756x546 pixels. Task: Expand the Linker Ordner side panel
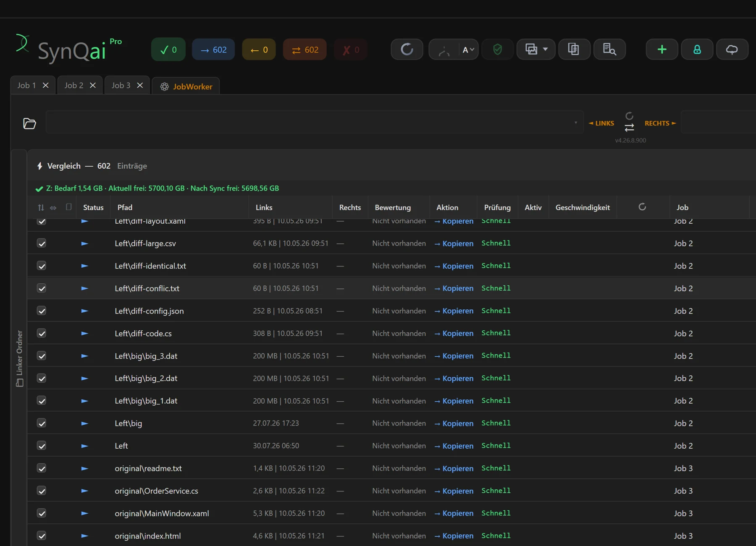pyautogui.click(x=19, y=358)
